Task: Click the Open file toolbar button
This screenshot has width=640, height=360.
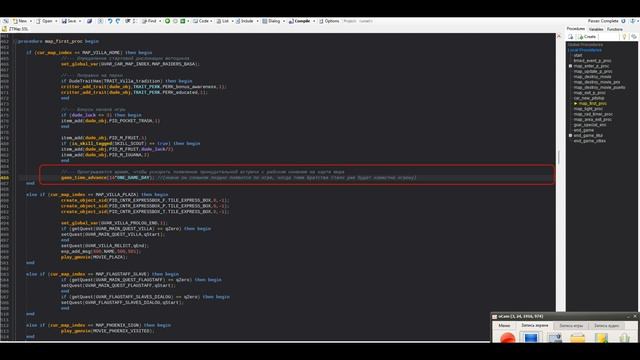Action: point(44,21)
